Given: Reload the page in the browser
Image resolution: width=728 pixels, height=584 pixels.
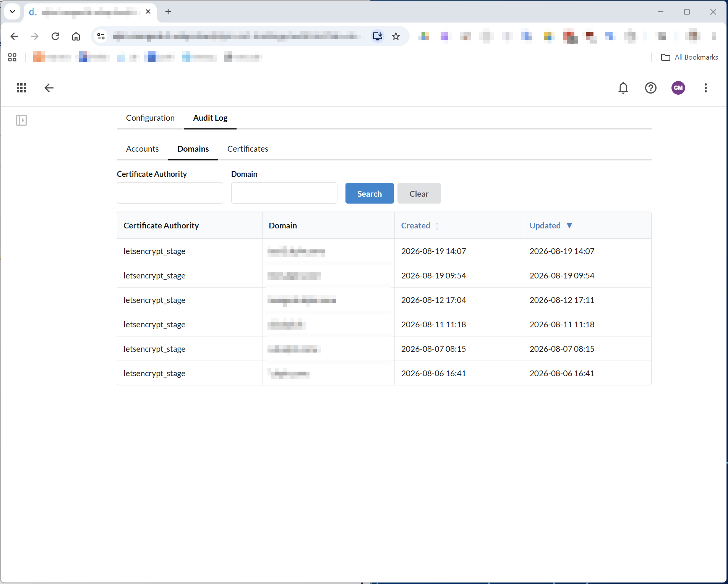Looking at the screenshot, I should [x=55, y=36].
